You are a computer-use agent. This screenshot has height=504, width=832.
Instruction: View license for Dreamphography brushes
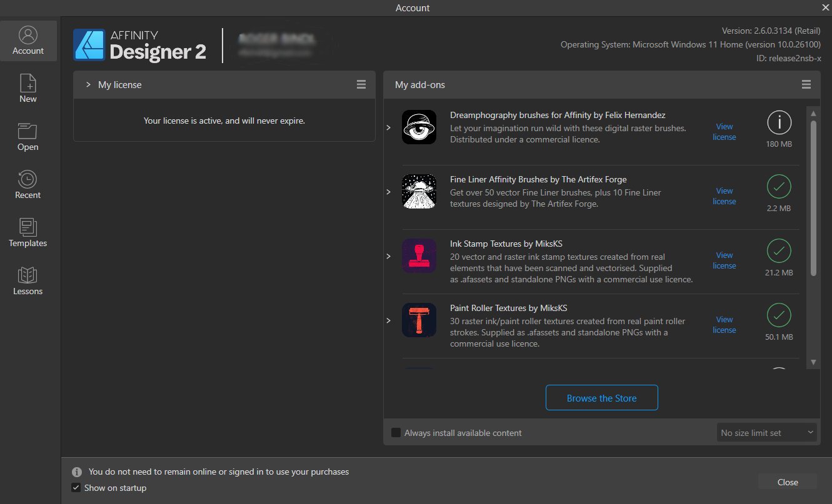click(x=724, y=132)
